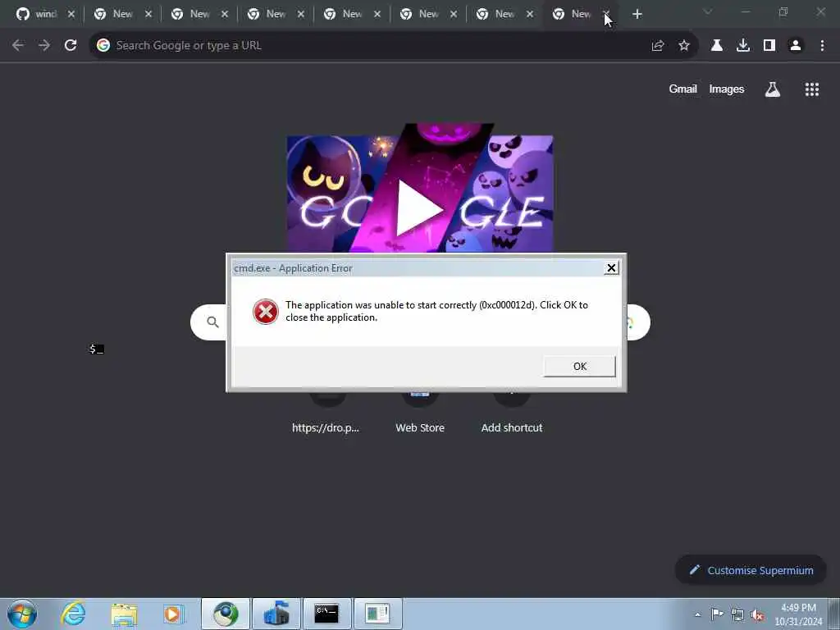The image size is (840, 630).
Task: Open the Images link
Action: pyautogui.click(x=727, y=89)
